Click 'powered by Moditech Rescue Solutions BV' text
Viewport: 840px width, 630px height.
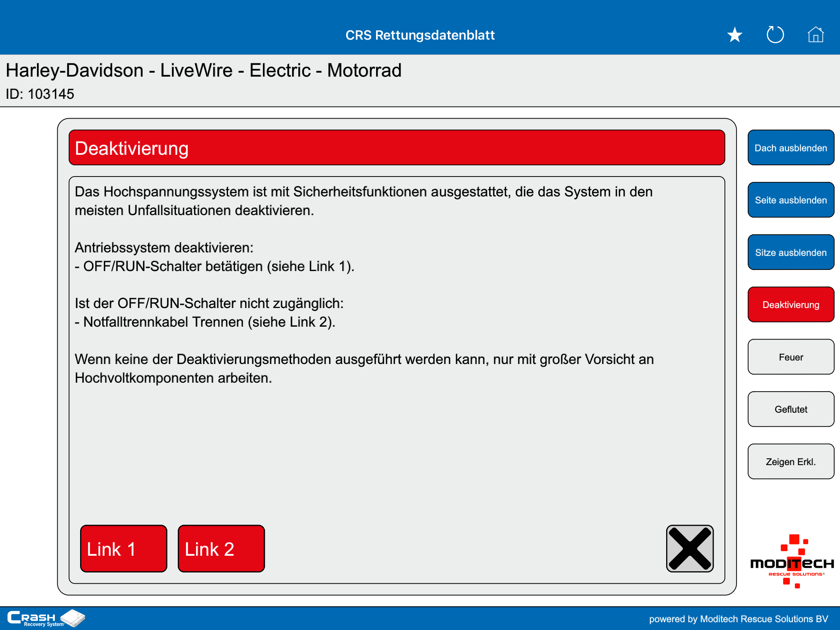click(x=738, y=619)
